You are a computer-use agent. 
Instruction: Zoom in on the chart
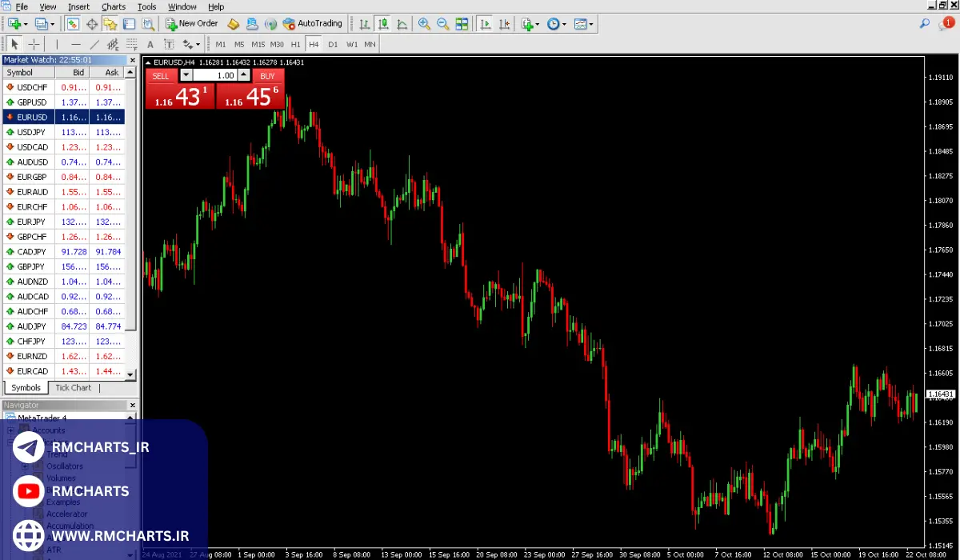[x=424, y=24]
